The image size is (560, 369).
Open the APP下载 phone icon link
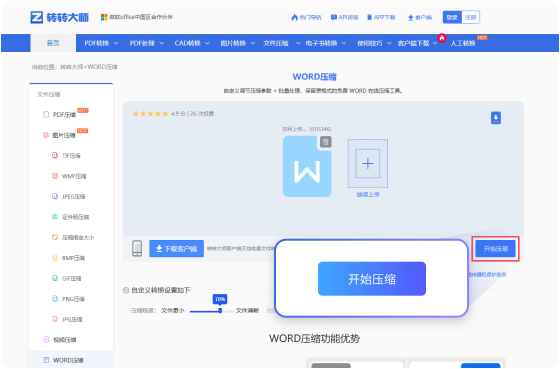click(381, 17)
